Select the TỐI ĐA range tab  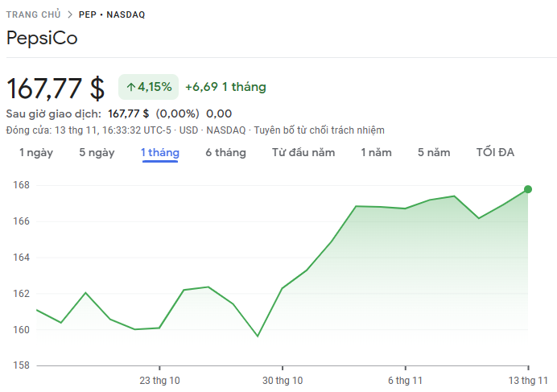pyautogui.click(x=495, y=152)
